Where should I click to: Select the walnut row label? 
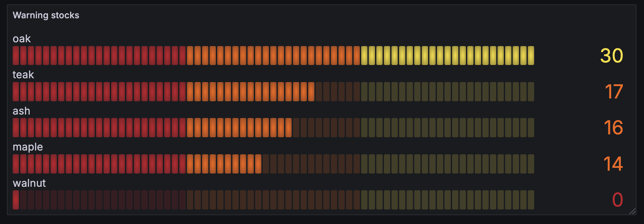click(x=29, y=183)
